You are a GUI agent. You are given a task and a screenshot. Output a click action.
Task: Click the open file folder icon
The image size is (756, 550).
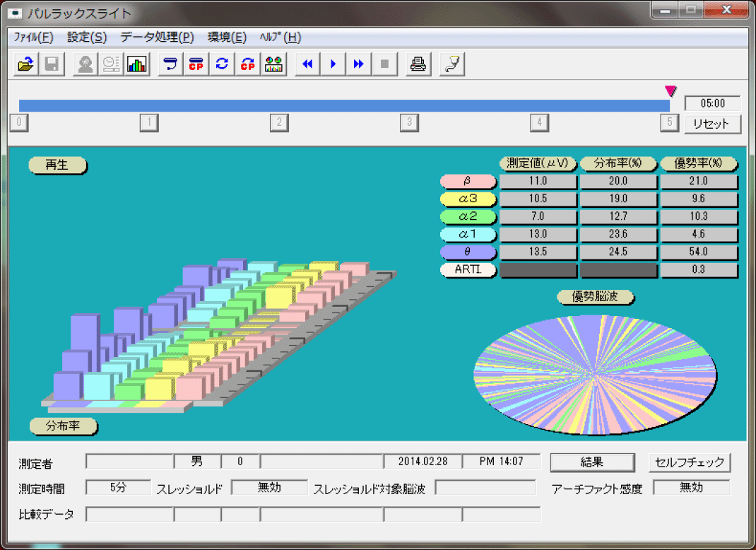pyautogui.click(x=26, y=64)
